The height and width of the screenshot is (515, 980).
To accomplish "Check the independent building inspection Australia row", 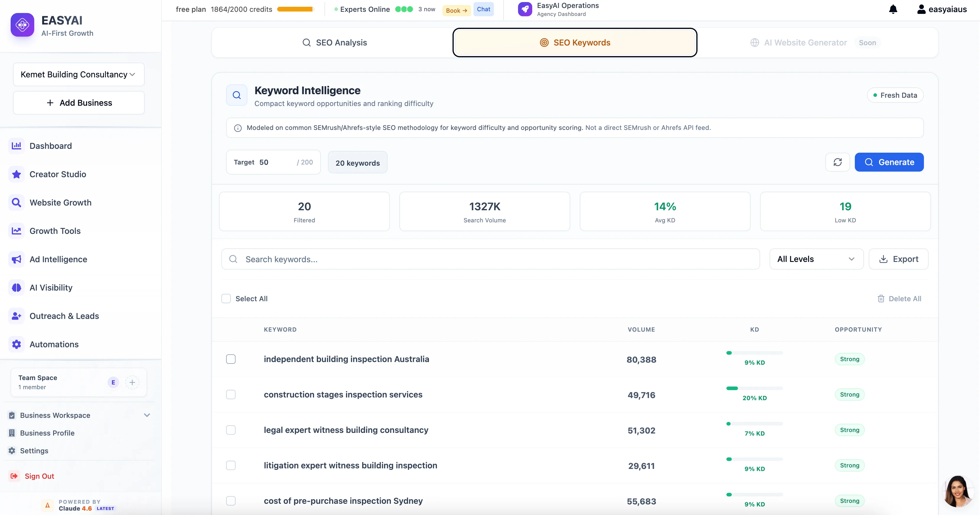I will [231, 358].
